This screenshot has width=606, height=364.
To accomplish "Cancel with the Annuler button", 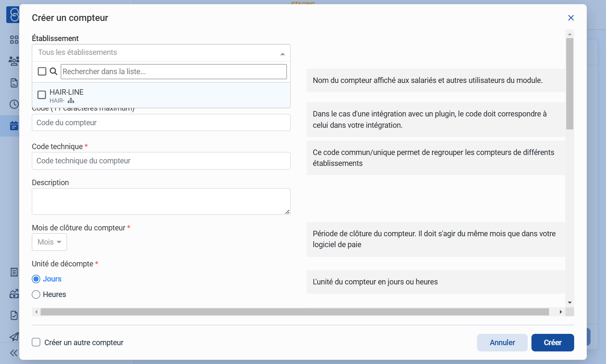I will click(x=502, y=343).
